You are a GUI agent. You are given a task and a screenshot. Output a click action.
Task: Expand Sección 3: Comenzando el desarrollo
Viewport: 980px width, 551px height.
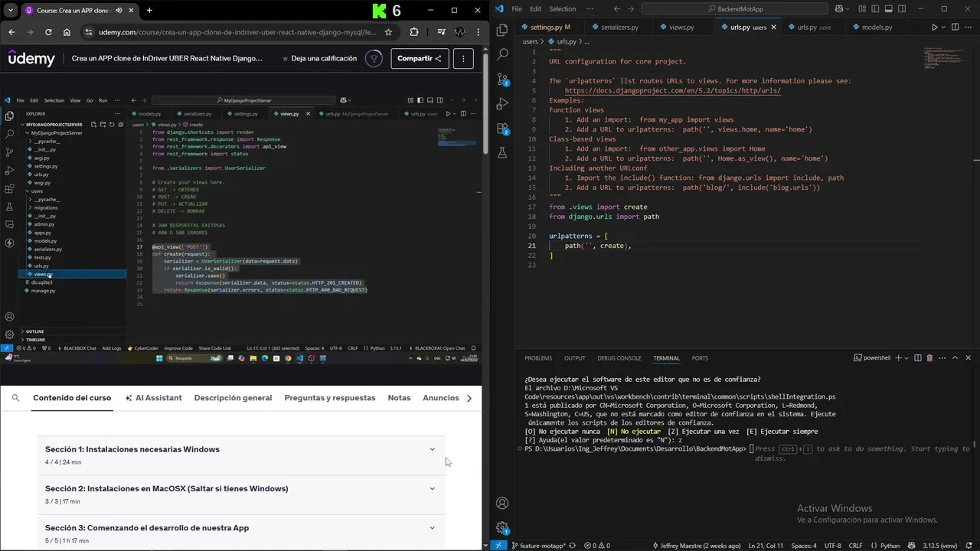point(241,533)
